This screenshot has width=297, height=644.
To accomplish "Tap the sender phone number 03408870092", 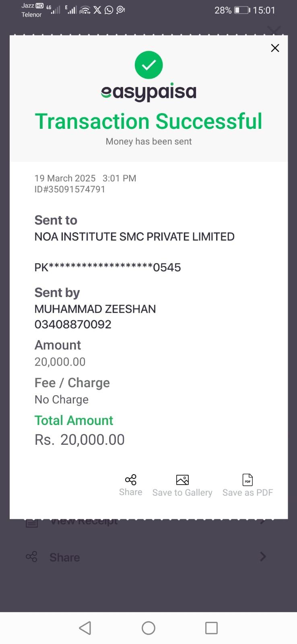I will 73,324.
